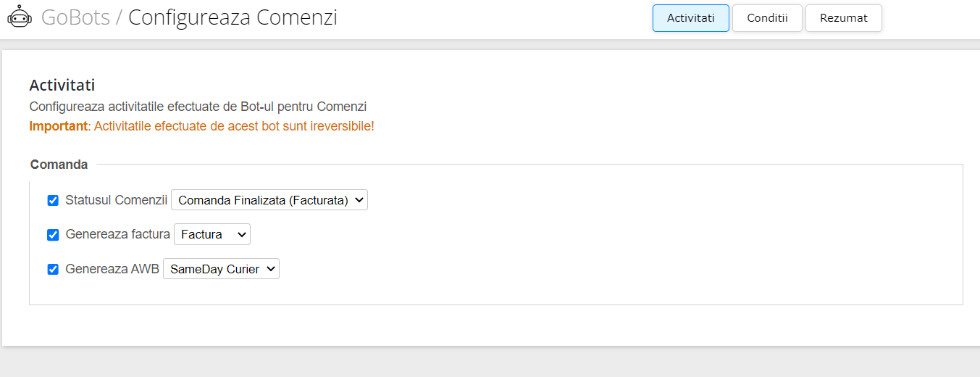Click the GoBots robot logo icon
980x377 pixels.
coord(20,16)
